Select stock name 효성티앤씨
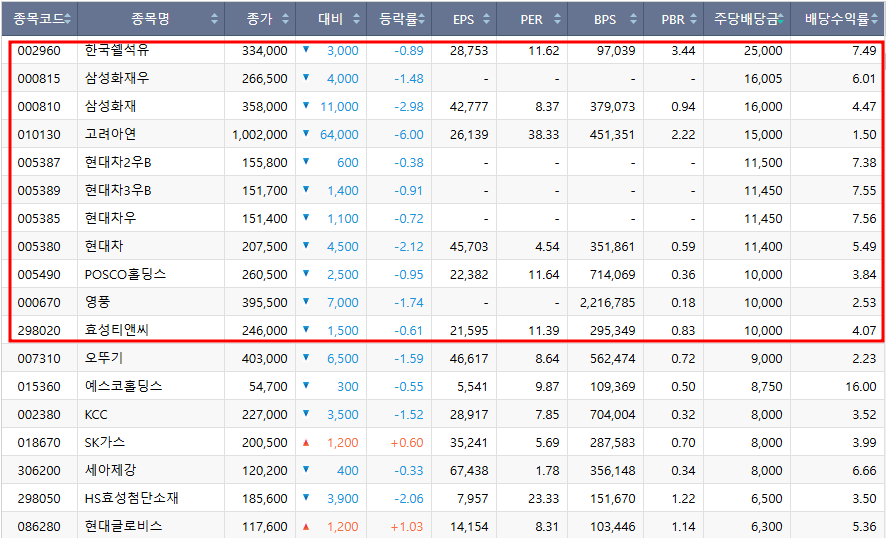The height and width of the screenshot is (538, 886). pyautogui.click(x=116, y=330)
